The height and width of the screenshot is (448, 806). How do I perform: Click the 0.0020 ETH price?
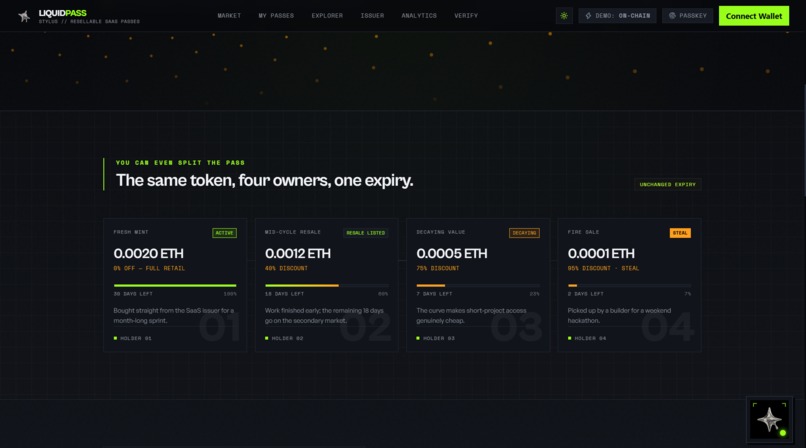(149, 253)
